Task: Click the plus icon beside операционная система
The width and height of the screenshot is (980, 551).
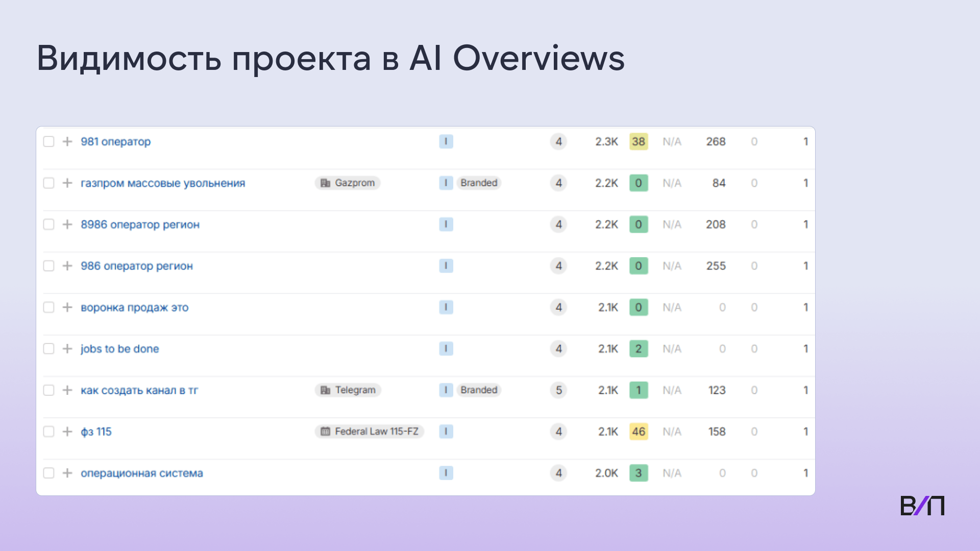Action: [x=67, y=473]
